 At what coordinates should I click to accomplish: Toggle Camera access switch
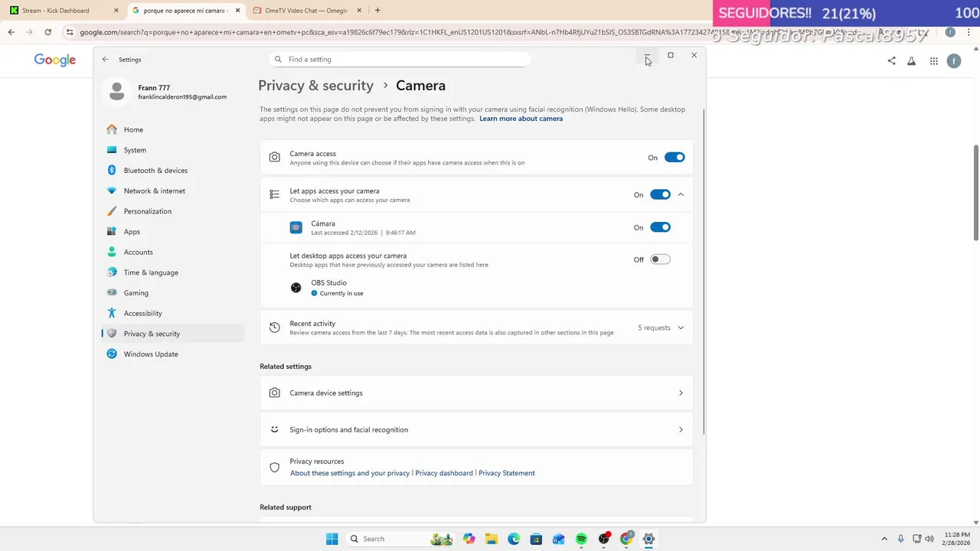point(675,158)
